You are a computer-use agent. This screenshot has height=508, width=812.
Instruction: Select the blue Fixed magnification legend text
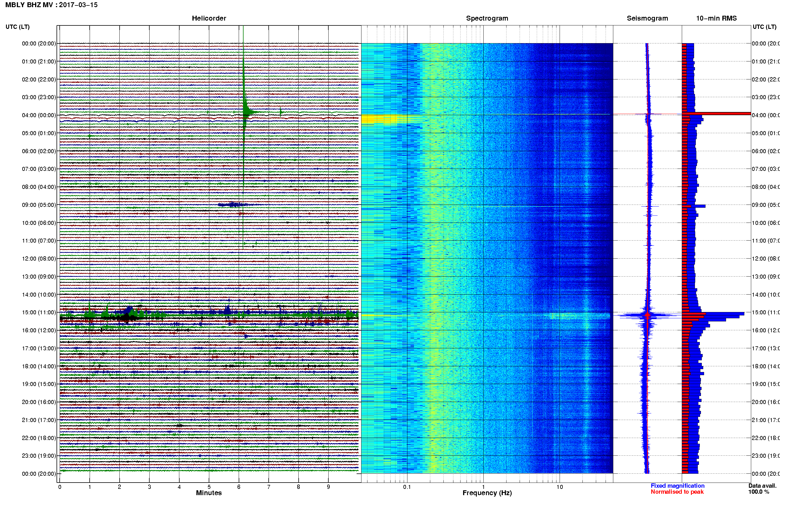click(678, 486)
